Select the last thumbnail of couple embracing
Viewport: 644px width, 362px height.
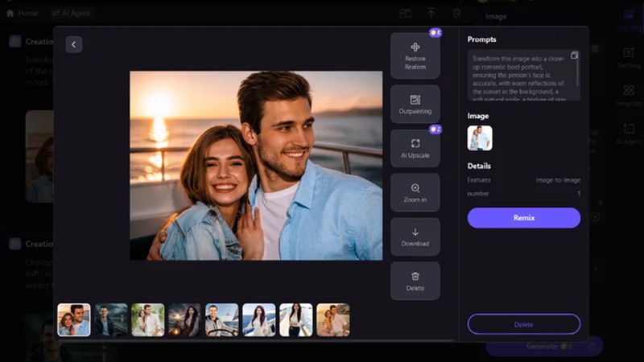333,319
